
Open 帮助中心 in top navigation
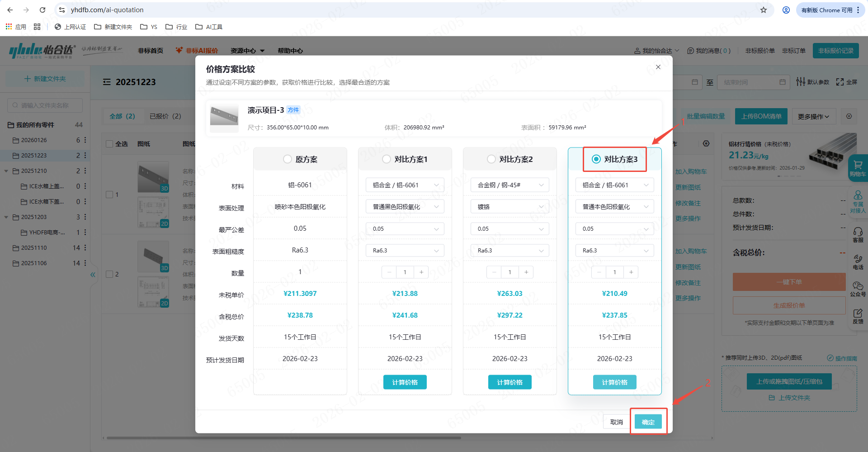click(290, 51)
